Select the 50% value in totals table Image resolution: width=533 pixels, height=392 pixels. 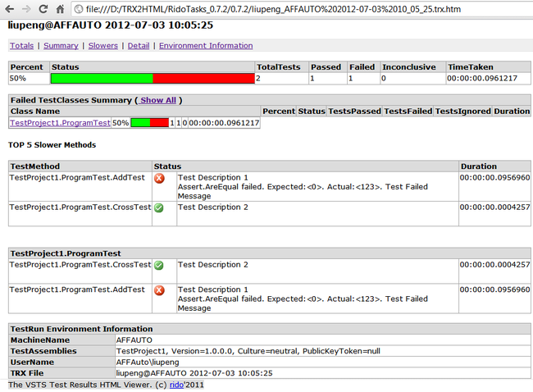18,78
